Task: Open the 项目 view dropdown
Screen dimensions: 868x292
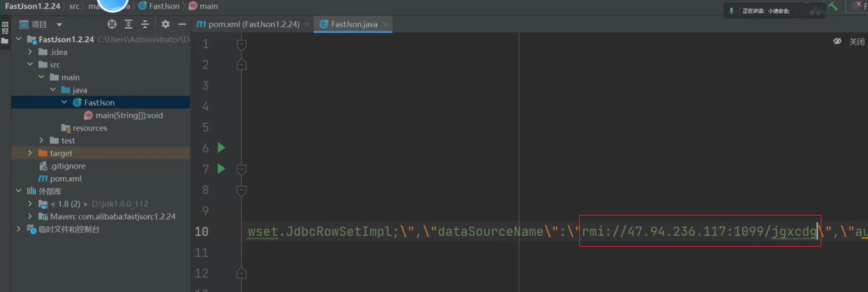Action: [59, 25]
